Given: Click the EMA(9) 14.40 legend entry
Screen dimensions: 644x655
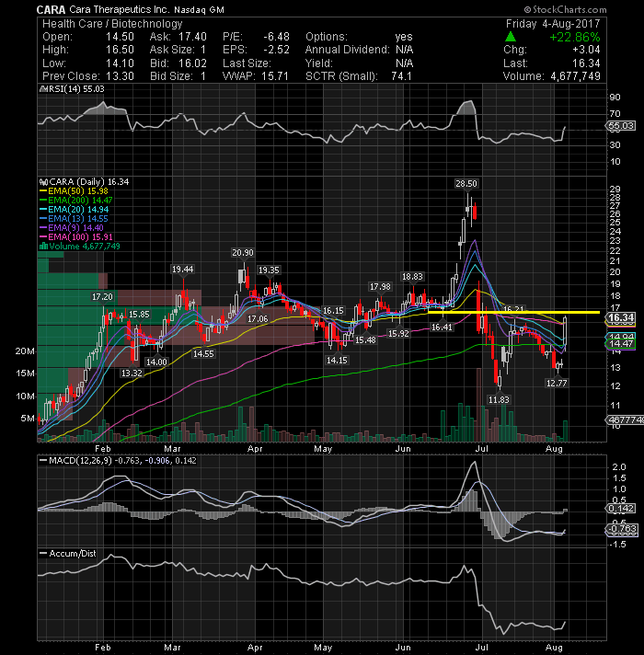Looking at the screenshot, I should point(72,227).
